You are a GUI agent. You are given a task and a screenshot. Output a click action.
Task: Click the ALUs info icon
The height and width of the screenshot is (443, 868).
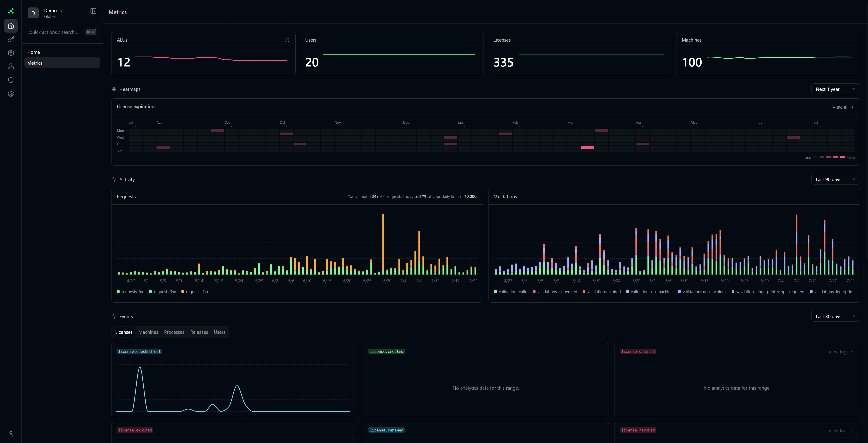[x=287, y=40]
